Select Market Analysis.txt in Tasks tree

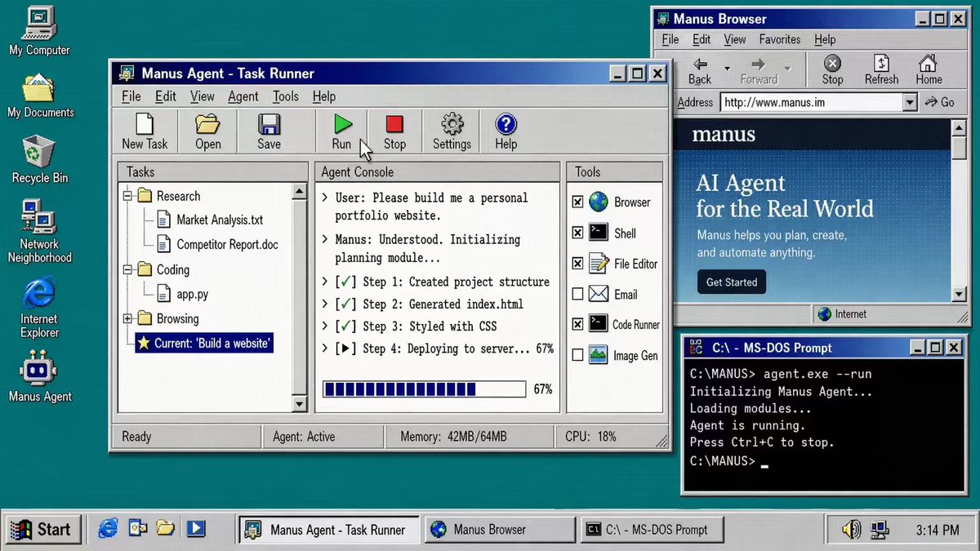click(x=211, y=220)
